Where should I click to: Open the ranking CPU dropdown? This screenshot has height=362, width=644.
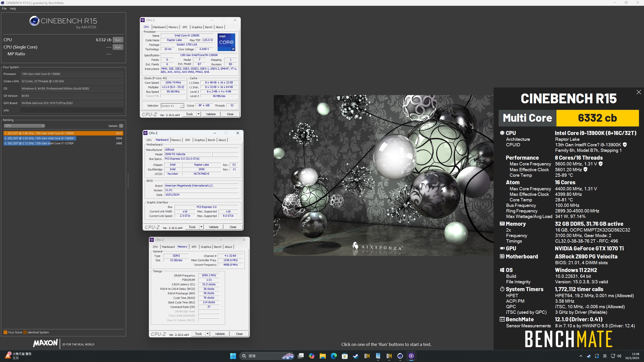24,126
